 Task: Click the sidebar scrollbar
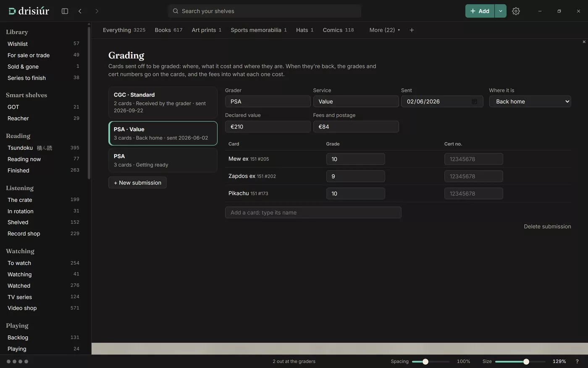pos(89,103)
